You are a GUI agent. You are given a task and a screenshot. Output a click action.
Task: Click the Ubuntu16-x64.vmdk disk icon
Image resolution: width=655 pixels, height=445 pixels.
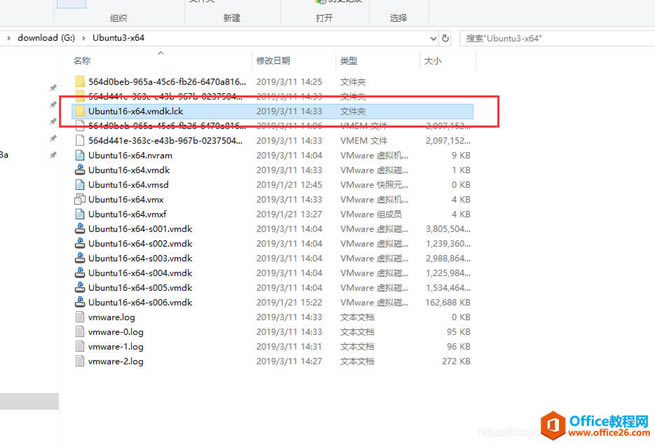click(x=80, y=170)
